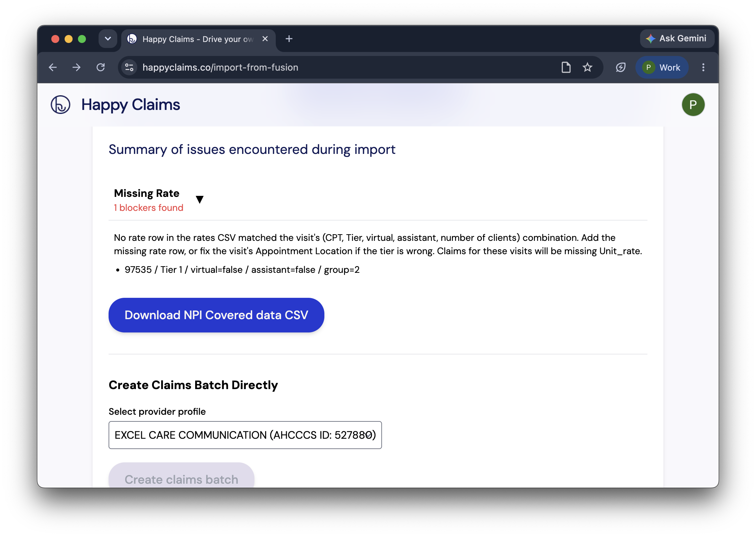Open the Select provider profile dropdown

pyautogui.click(x=245, y=435)
